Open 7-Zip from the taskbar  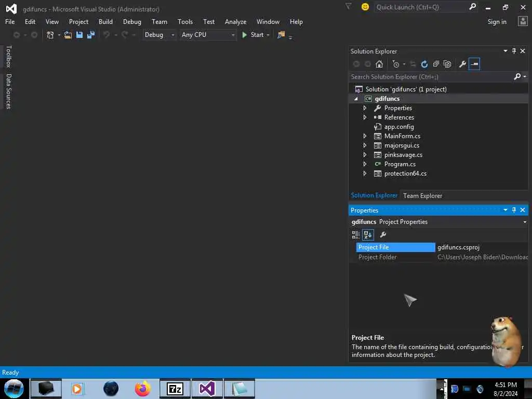click(x=175, y=389)
